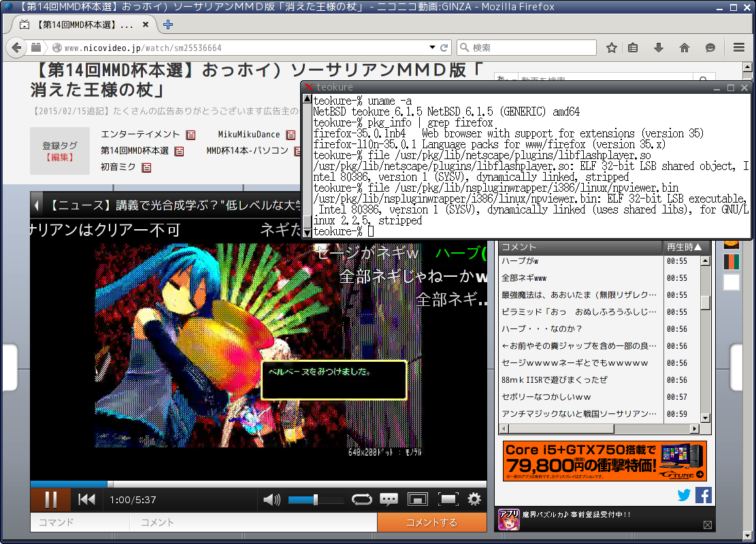Open the Downloads arrow icon
Screen dimensions: 756x544
(x=659, y=47)
